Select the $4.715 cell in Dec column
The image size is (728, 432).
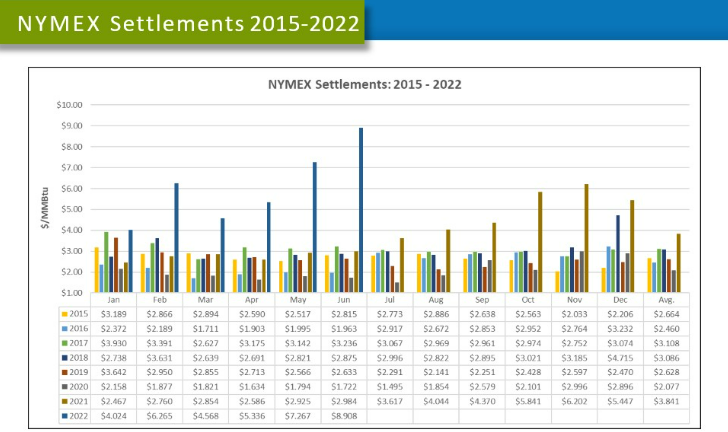click(621, 355)
